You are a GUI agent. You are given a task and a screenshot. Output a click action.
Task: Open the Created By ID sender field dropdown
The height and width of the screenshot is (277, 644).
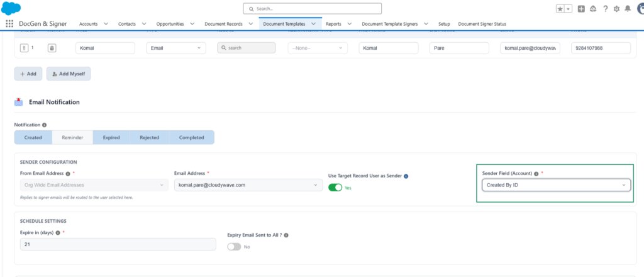pos(557,185)
